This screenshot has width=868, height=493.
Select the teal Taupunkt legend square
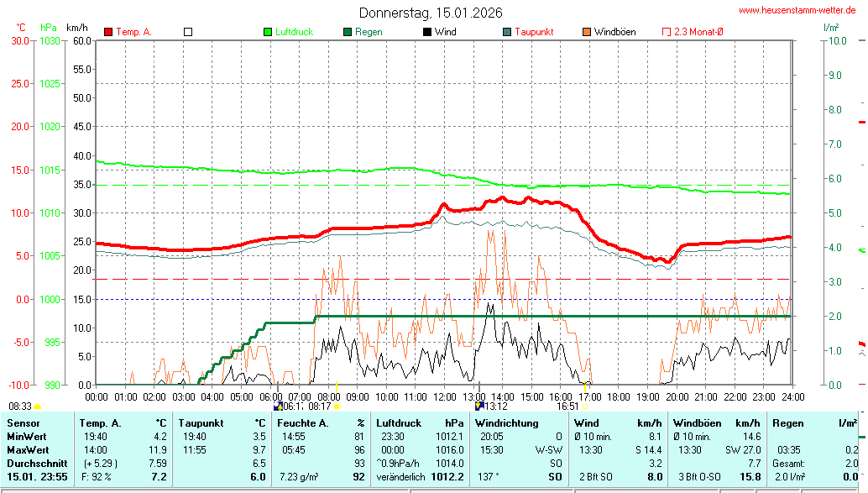tap(507, 32)
